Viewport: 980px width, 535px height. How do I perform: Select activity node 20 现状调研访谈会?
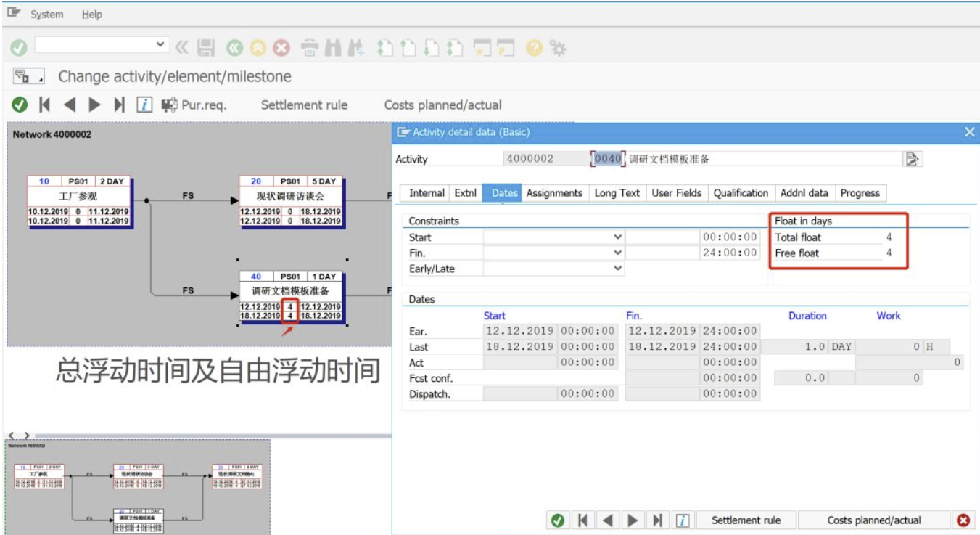[x=292, y=201]
